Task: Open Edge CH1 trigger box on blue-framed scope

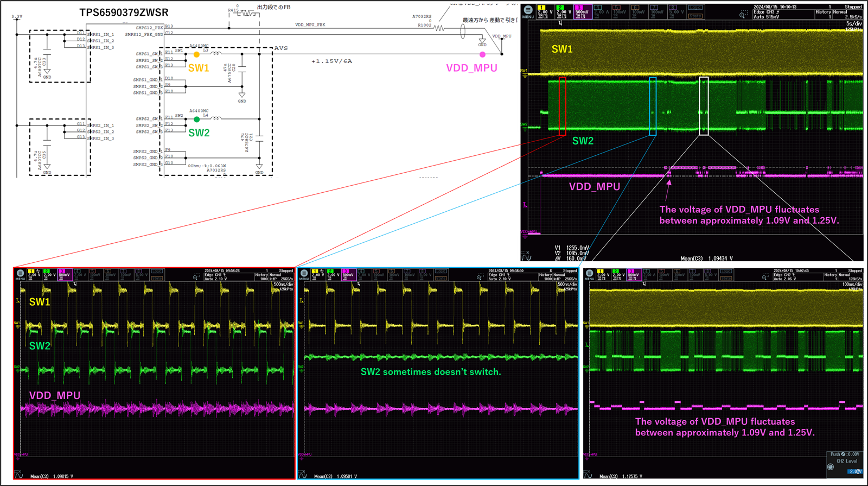Action: coord(513,277)
